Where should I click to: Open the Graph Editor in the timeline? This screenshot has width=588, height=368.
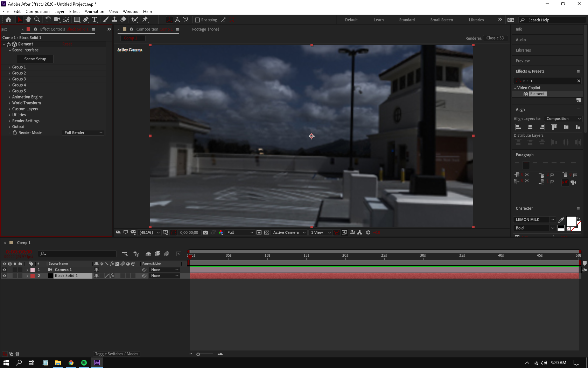coord(178,254)
